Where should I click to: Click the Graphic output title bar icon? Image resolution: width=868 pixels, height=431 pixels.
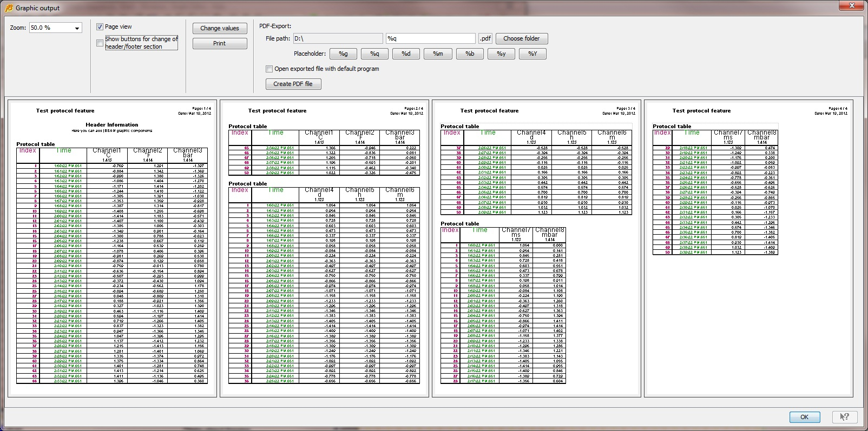8,8
